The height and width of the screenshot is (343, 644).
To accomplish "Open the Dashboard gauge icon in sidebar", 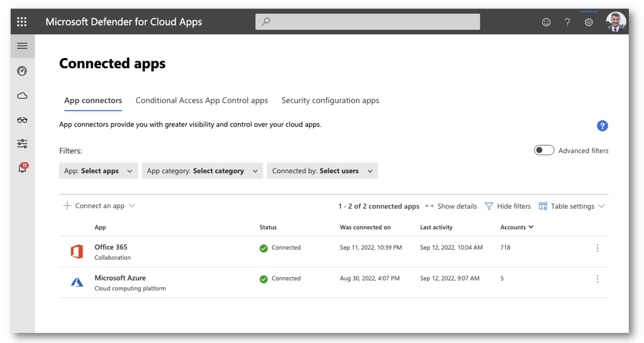I will [x=22, y=71].
